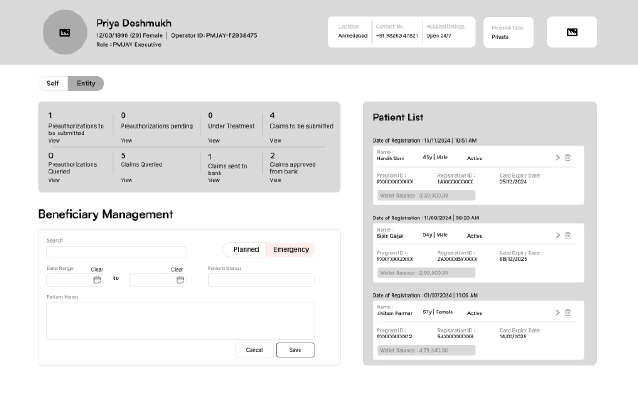Open calendar icon in the start date field
This screenshot has height=397, width=638.
point(97,280)
